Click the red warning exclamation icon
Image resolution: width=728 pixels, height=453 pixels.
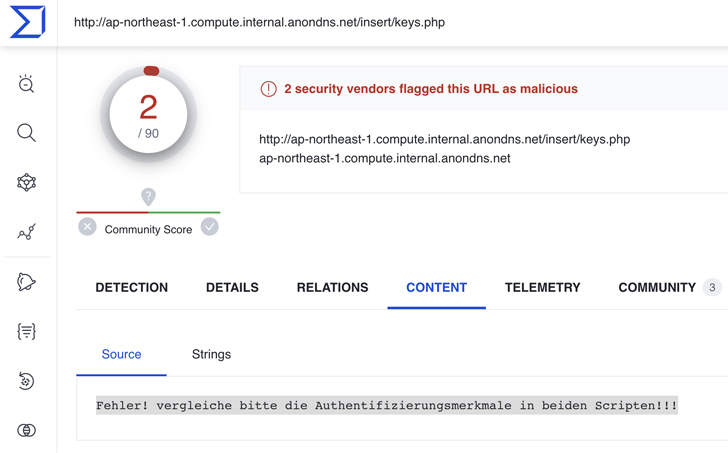click(x=268, y=89)
